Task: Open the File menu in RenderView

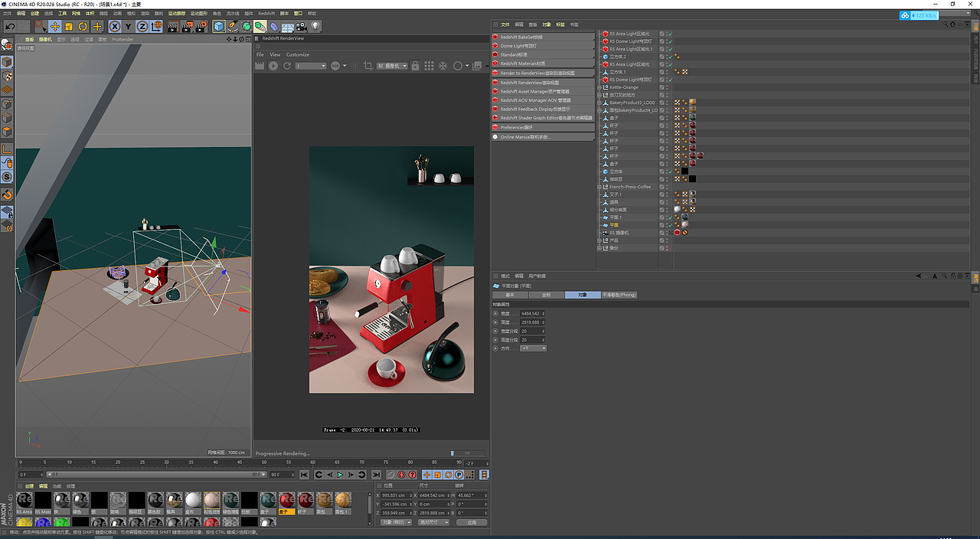Action: [260, 54]
